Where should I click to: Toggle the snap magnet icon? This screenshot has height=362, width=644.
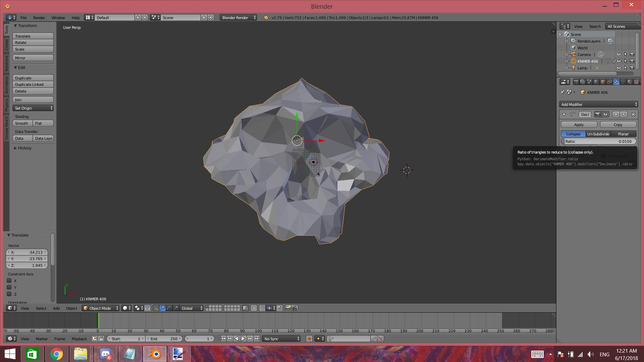[262, 308]
